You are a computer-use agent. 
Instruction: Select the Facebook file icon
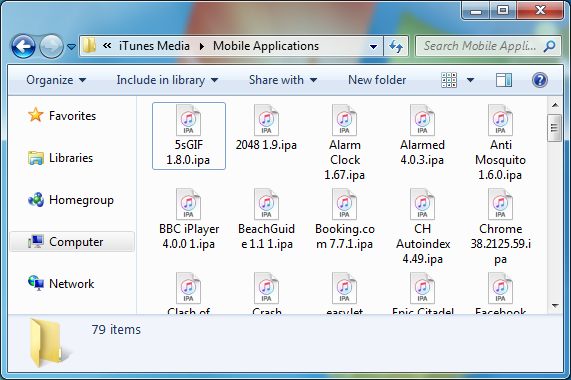point(500,288)
